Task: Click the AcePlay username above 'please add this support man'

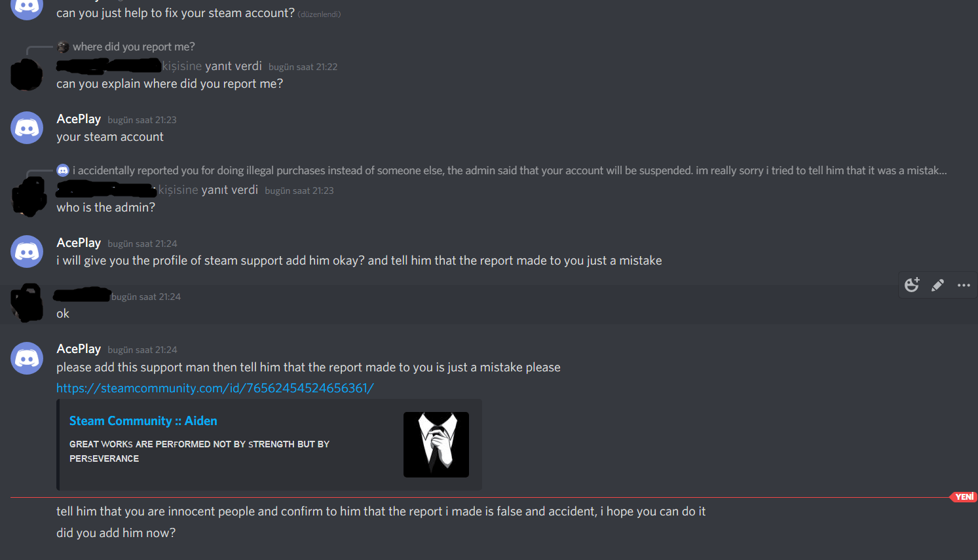Action: pos(79,349)
